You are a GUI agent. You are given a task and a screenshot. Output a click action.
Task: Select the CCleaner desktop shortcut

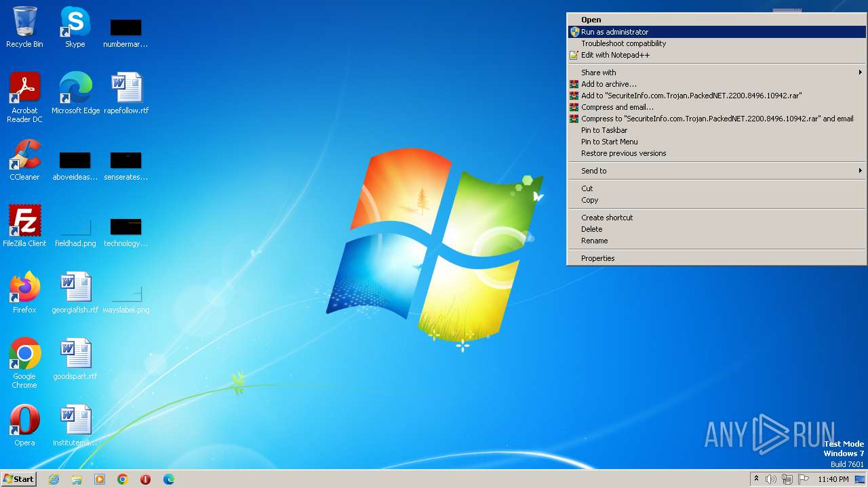point(24,160)
